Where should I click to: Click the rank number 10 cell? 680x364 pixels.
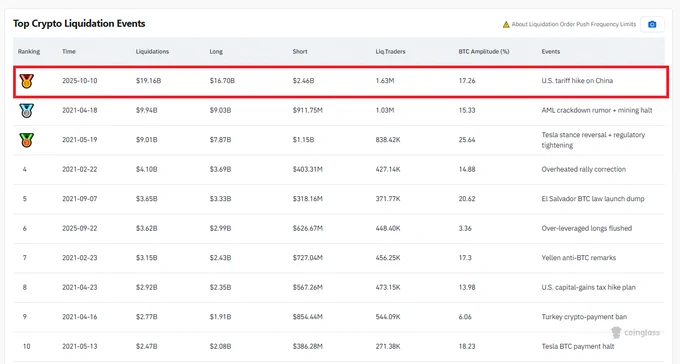[26, 346]
